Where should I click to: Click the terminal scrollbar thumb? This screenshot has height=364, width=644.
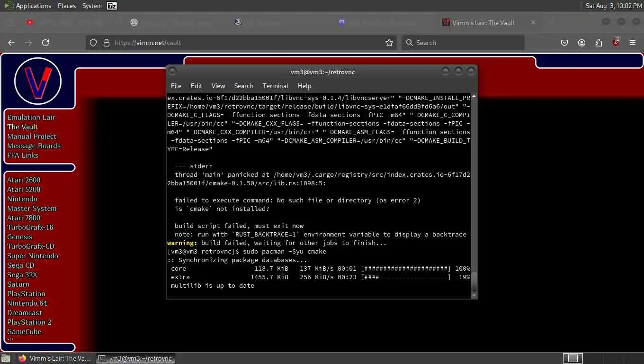tap(474, 282)
